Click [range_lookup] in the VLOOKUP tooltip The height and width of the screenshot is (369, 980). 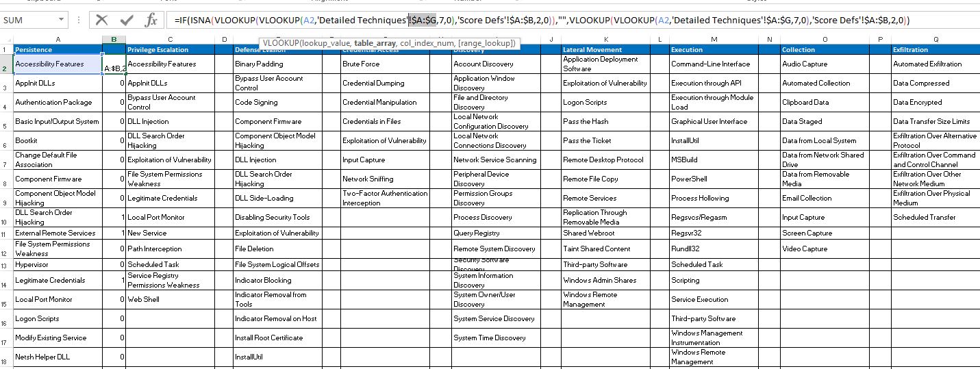coord(486,43)
